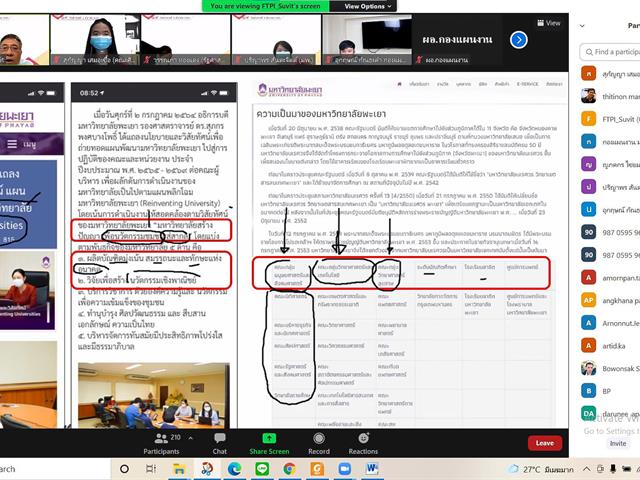This screenshot has width=640, height=480.
Task: Select the red A avatar of amornpan
Action: coord(588,278)
